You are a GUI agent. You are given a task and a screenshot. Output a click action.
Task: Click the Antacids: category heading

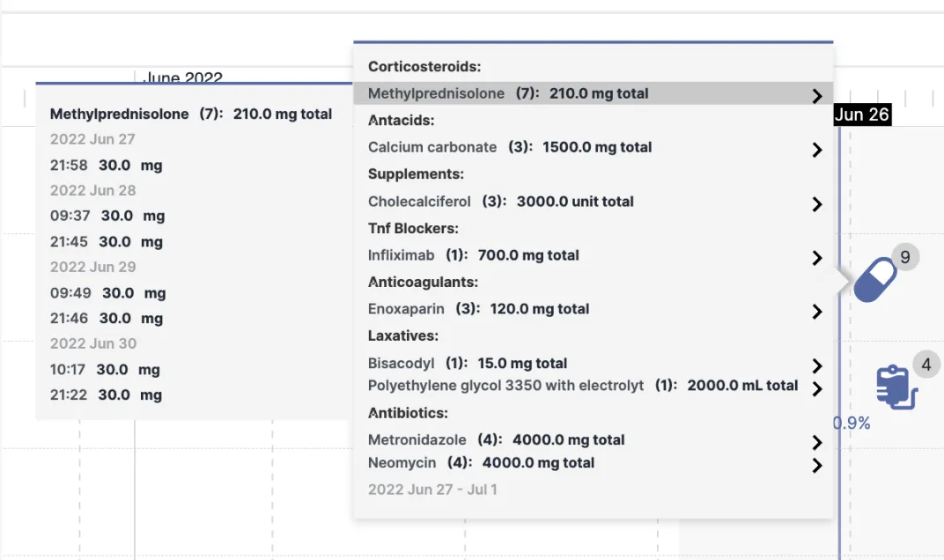pos(401,121)
